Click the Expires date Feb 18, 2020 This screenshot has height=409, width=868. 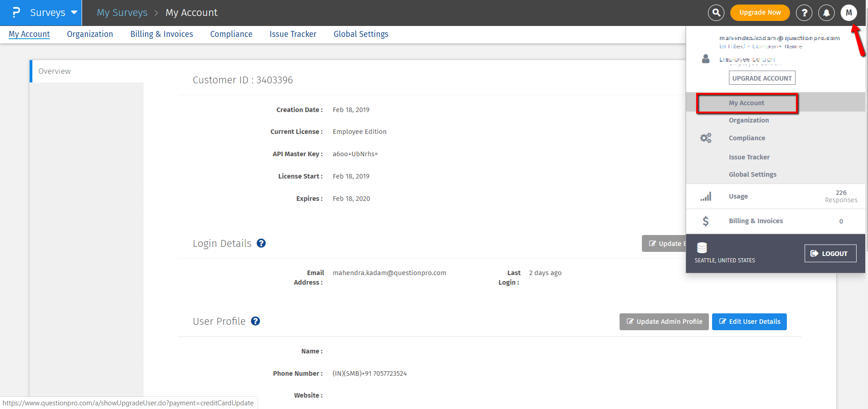(351, 199)
